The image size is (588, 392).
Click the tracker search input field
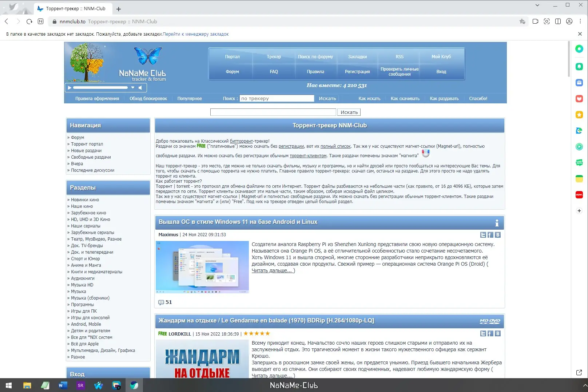click(277, 98)
